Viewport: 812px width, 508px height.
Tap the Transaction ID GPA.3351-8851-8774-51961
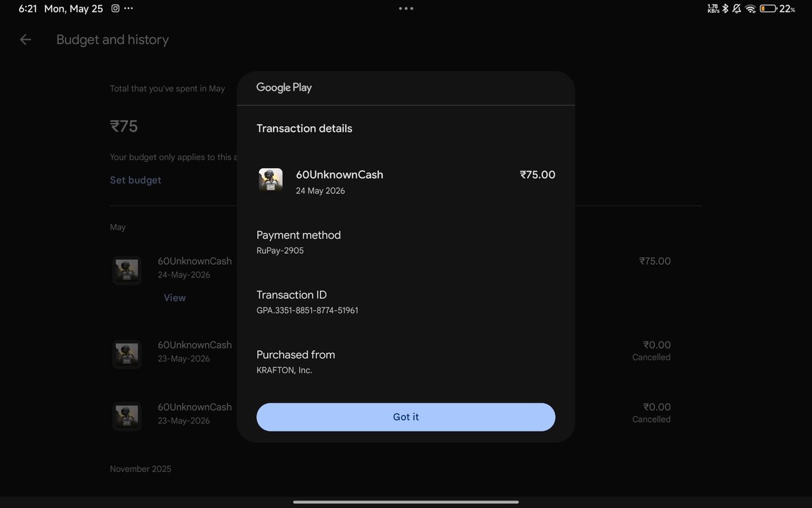click(307, 310)
